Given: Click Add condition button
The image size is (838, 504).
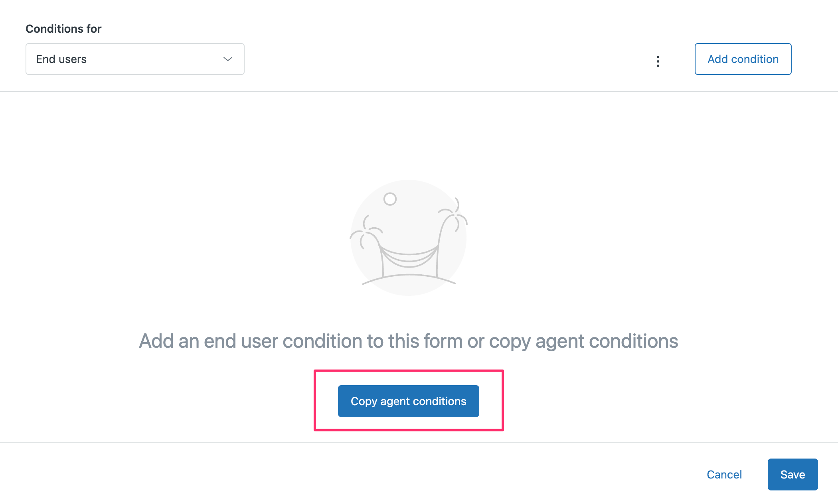Looking at the screenshot, I should click(743, 59).
